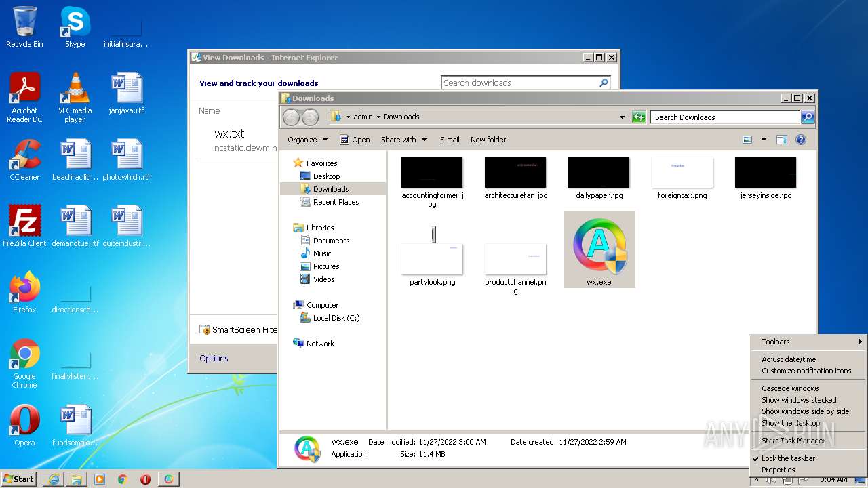Open the Pictures library
The image size is (868, 488).
[326, 266]
